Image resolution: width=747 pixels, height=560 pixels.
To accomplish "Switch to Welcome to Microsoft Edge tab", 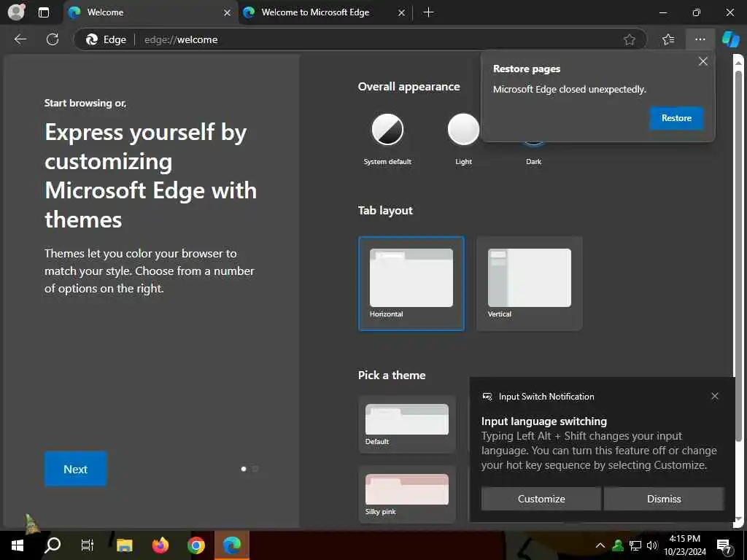I will pos(325,13).
